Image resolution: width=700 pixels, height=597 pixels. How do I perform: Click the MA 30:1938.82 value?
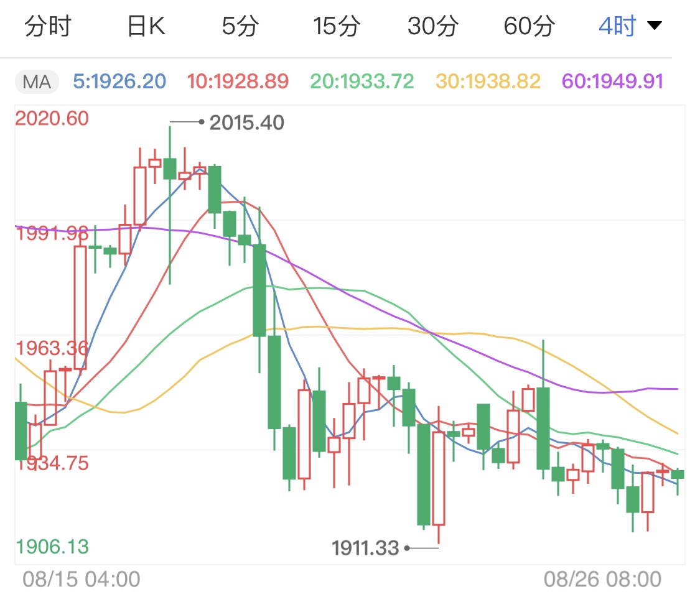tap(488, 81)
